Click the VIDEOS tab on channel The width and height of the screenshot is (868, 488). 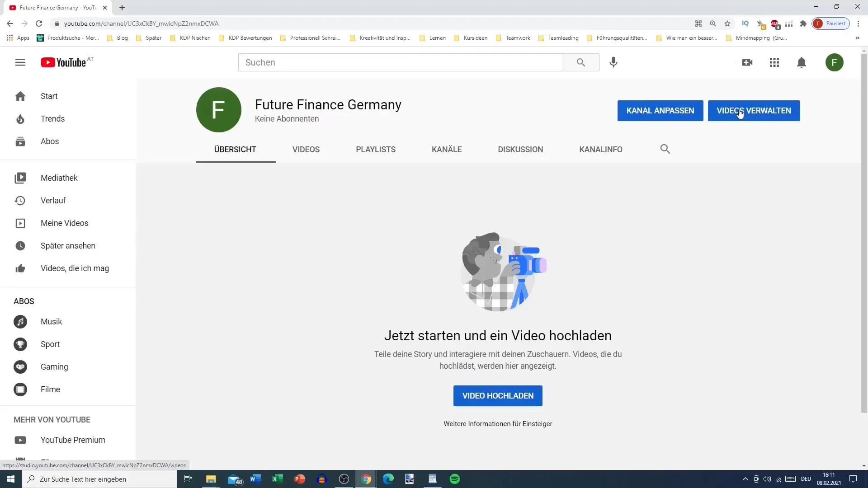(306, 150)
